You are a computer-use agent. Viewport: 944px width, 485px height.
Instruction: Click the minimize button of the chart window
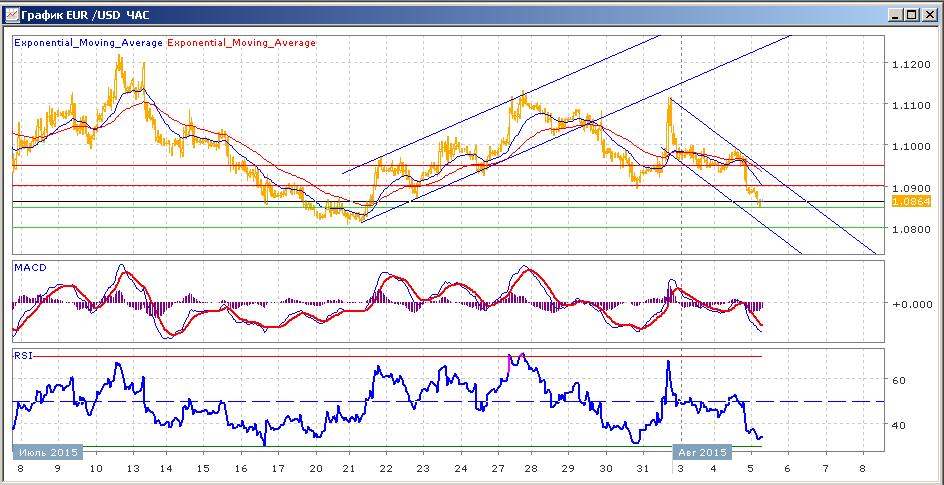[895, 15]
